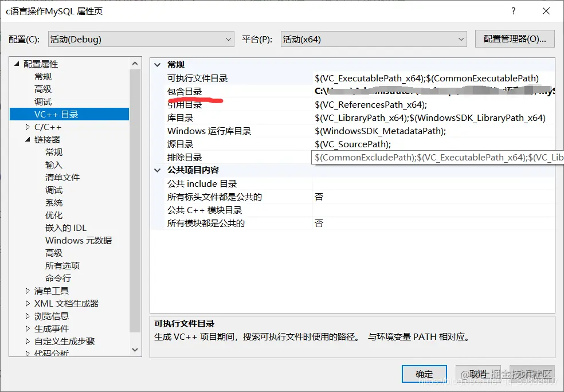Expand the XML 文档生成器 node

pyautogui.click(x=28, y=304)
